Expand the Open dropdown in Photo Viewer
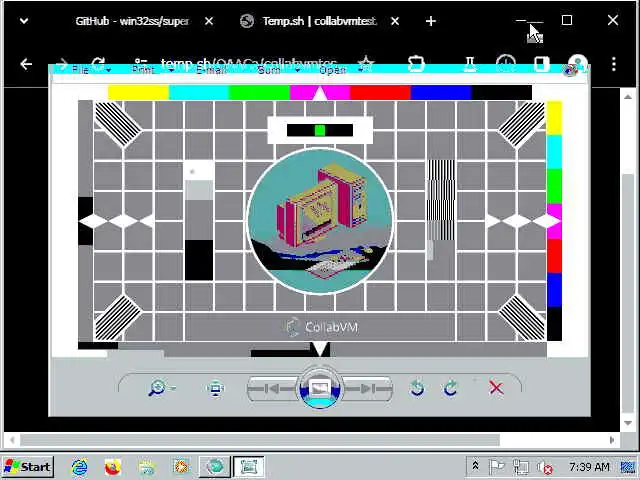Screen dimensions: 640x480 coord(341,70)
